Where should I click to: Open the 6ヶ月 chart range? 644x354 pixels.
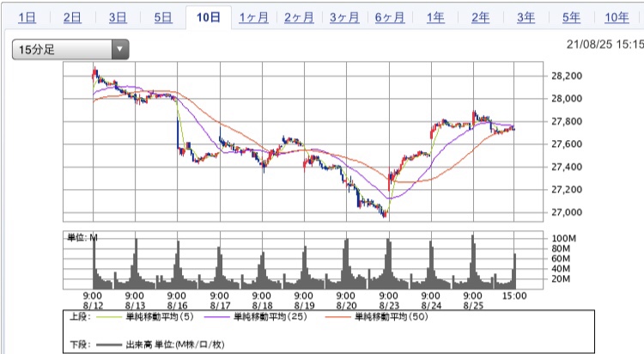(390, 18)
